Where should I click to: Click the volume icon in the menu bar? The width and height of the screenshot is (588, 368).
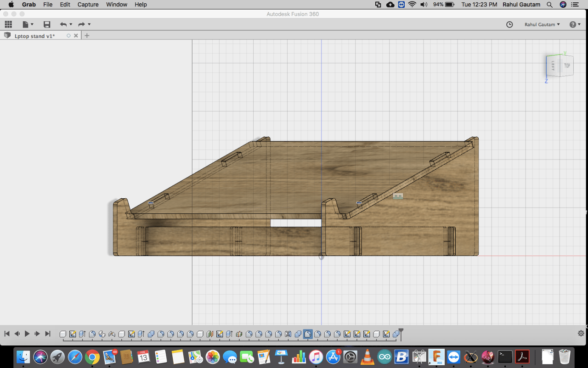tap(424, 5)
